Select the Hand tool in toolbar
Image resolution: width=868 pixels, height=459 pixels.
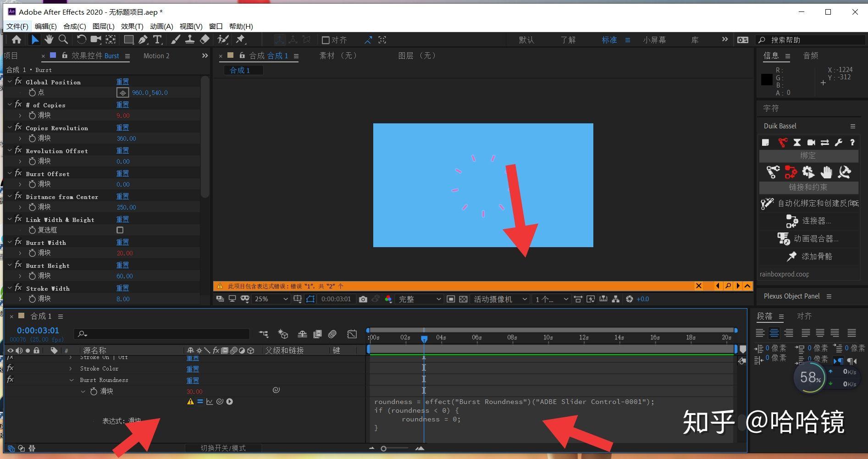click(x=49, y=40)
